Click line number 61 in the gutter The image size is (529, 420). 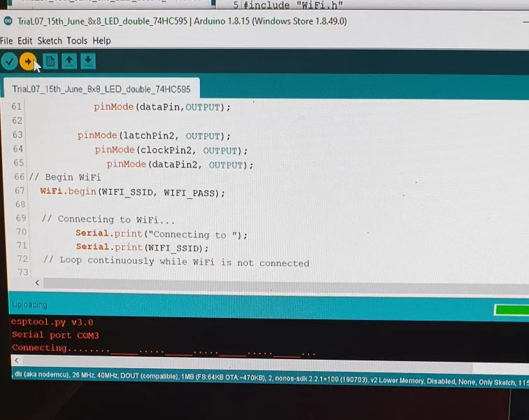(x=17, y=106)
